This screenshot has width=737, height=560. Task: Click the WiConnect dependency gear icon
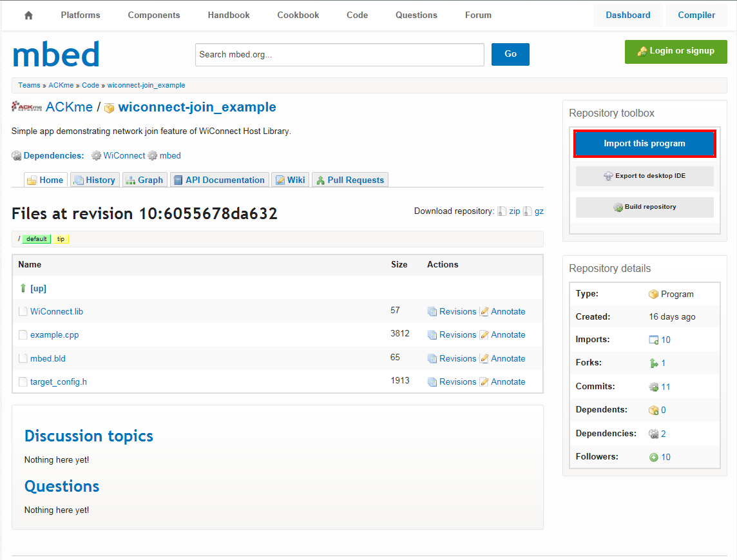pyautogui.click(x=97, y=155)
